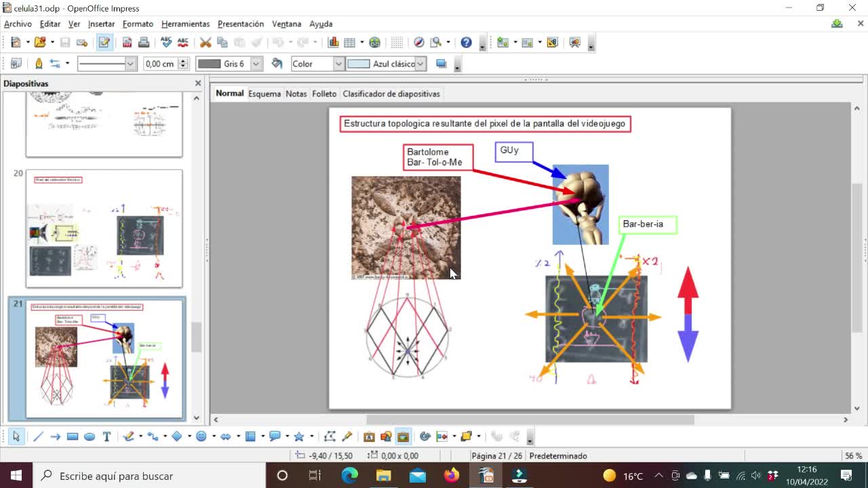Viewport: 868px width, 488px height.
Task: Select slide 20 thumbnail
Action: tap(104, 228)
